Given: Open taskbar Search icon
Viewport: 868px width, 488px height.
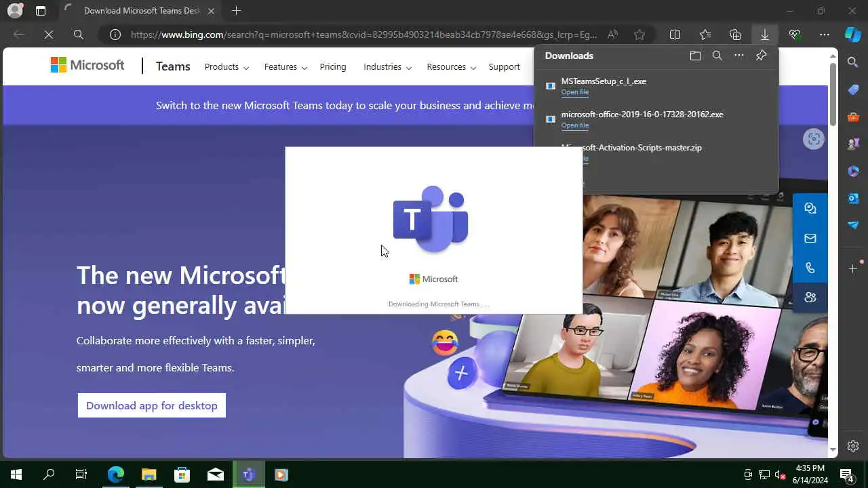Looking at the screenshot, I should [49, 474].
